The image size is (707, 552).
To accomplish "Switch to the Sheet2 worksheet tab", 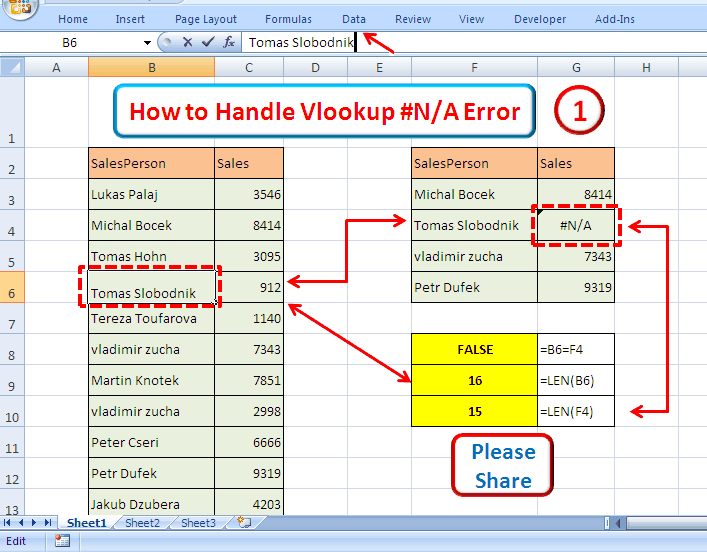I will tap(142, 523).
